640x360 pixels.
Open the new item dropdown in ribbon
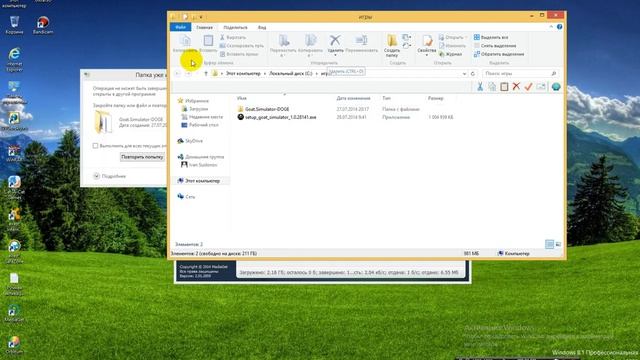407,38
